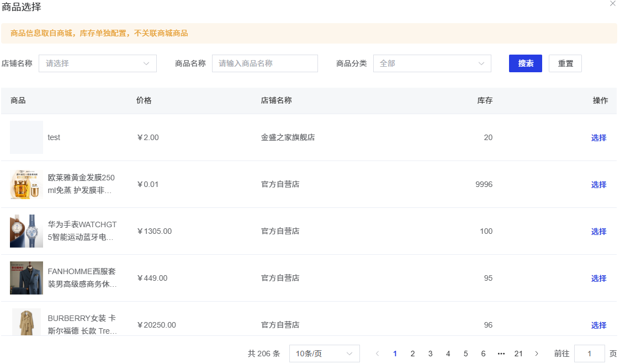
Task: Click the previous page arrow icon
Action: tap(377, 354)
